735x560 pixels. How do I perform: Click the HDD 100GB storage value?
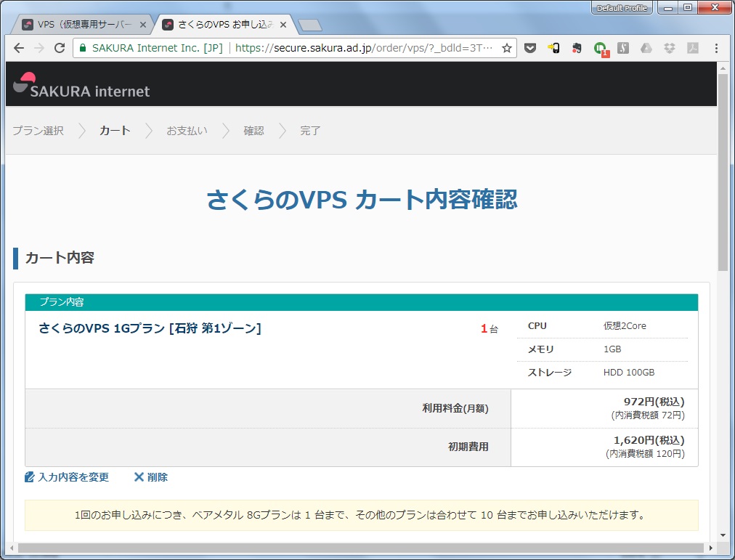(628, 373)
